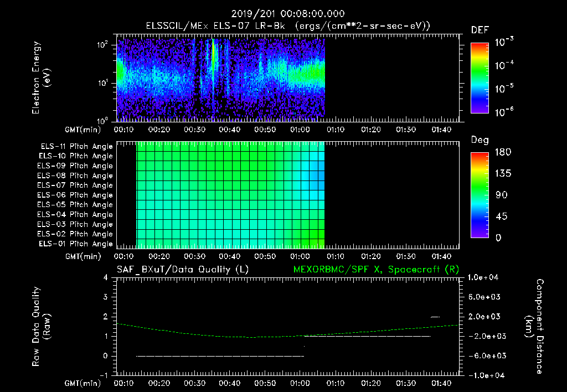
Task: Click the Deg color bar label
Action: coord(480,140)
